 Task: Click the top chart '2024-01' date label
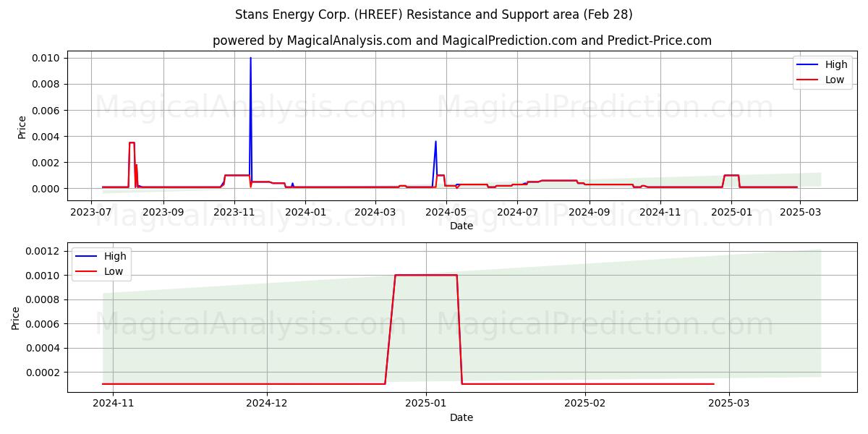[x=305, y=212]
